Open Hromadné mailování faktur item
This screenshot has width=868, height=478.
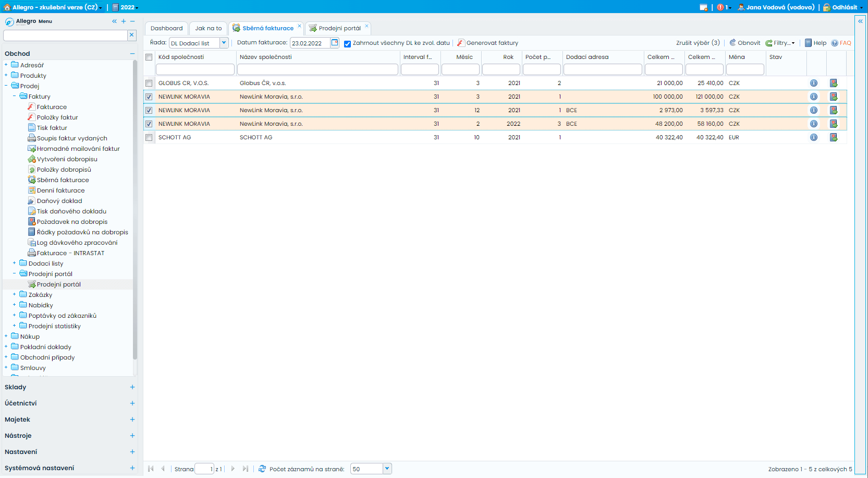tap(74, 149)
